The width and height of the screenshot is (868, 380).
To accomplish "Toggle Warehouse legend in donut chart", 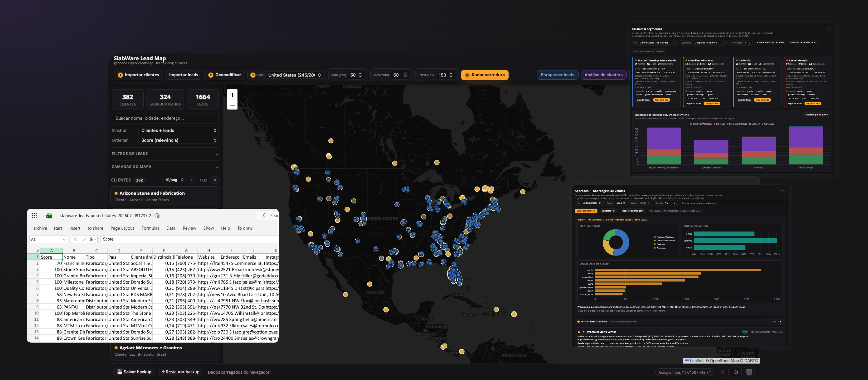I will click(660, 248).
